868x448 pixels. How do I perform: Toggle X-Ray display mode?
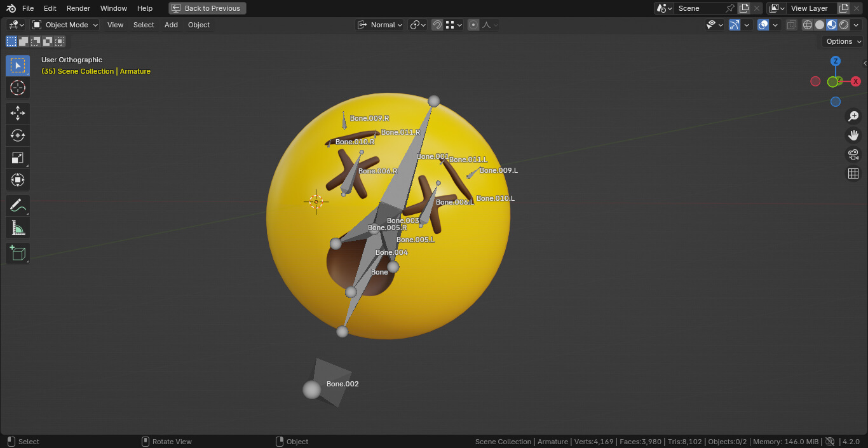[x=791, y=25]
